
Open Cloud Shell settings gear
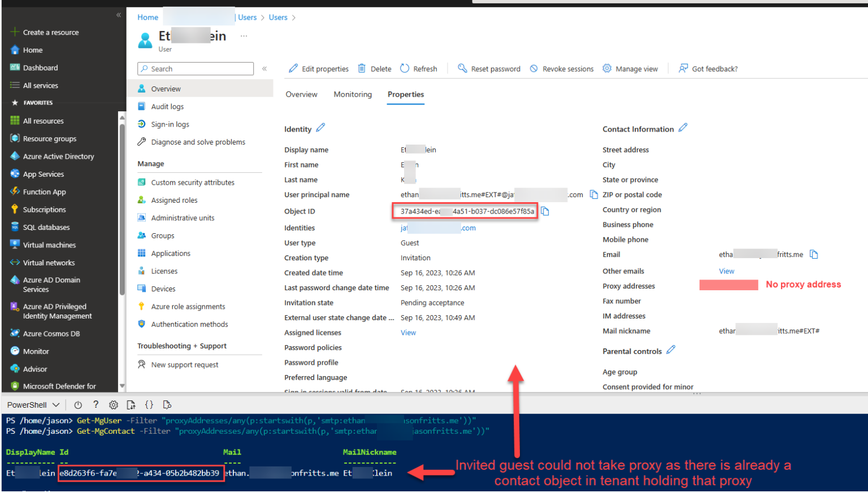[x=113, y=404]
